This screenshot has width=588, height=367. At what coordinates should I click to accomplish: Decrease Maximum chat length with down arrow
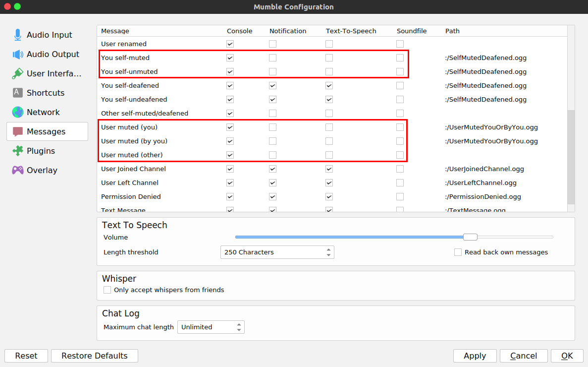tap(239, 330)
